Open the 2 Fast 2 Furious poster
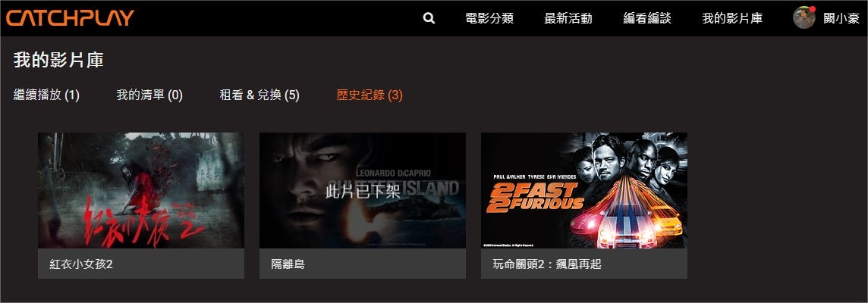Viewport: 868px width, 303px height. tap(584, 190)
